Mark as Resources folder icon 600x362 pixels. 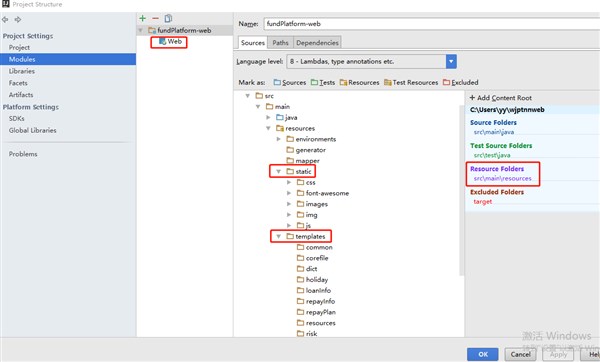(343, 82)
